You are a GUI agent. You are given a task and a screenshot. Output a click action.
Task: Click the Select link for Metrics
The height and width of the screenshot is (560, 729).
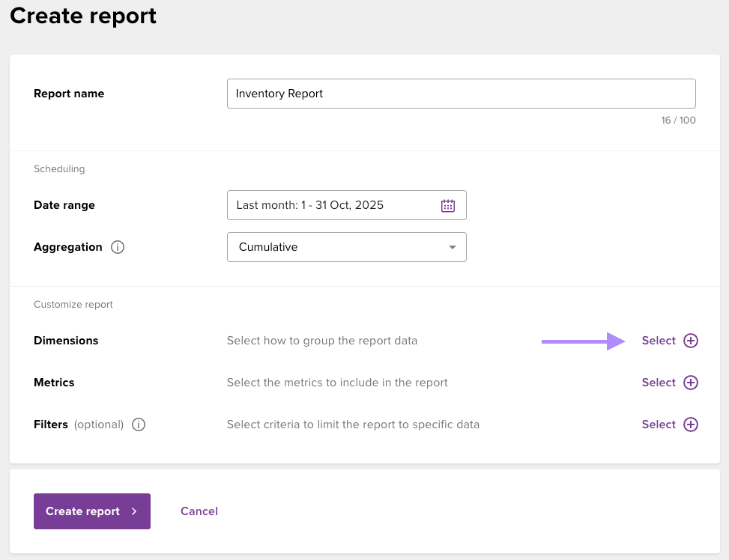pos(659,383)
